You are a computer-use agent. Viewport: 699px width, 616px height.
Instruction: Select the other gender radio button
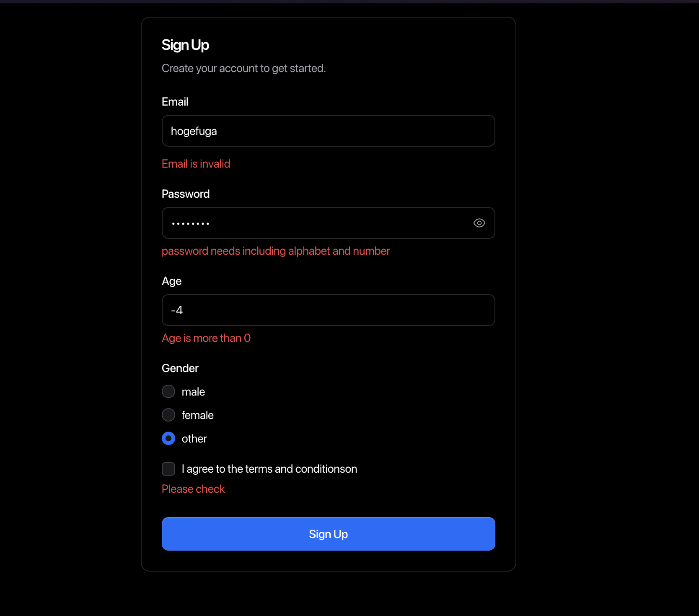tap(168, 438)
